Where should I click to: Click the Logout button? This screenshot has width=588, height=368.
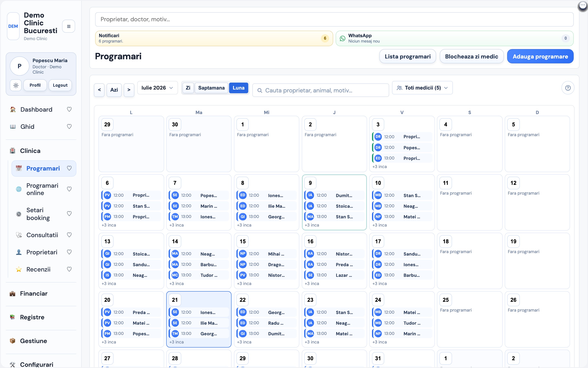[x=60, y=85]
